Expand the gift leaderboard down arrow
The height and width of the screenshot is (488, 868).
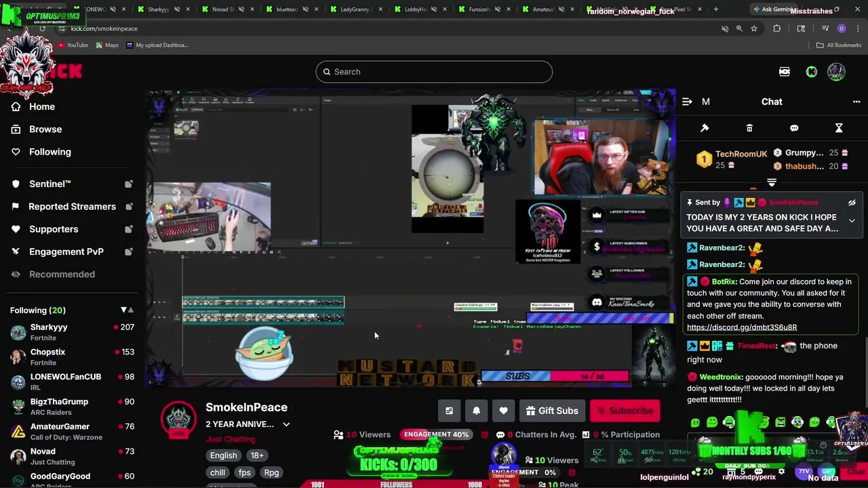point(771,183)
